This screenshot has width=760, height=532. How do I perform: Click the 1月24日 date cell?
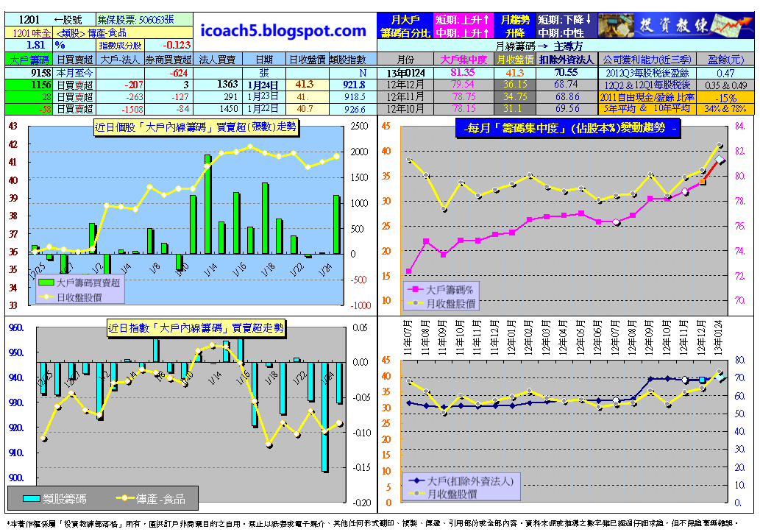(x=263, y=85)
